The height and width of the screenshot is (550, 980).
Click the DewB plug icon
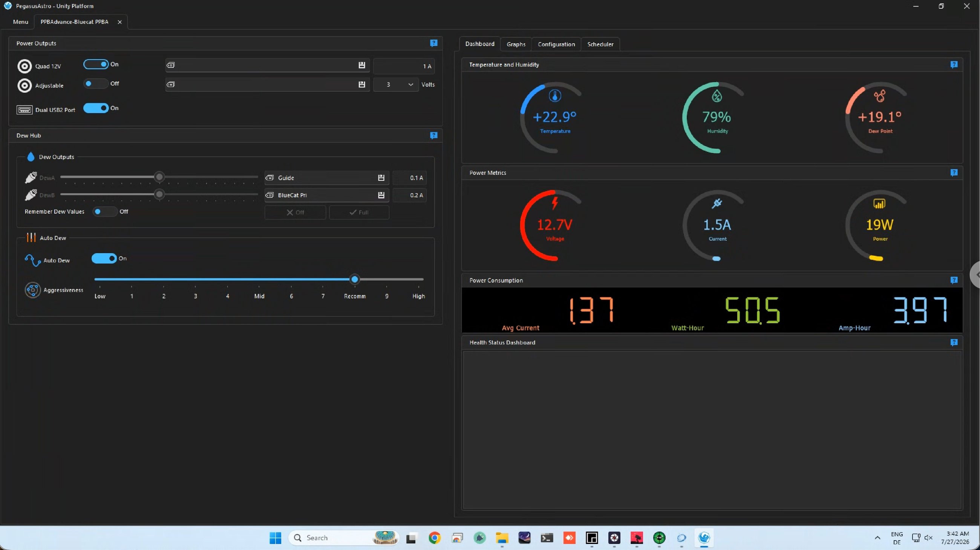point(31,195)
